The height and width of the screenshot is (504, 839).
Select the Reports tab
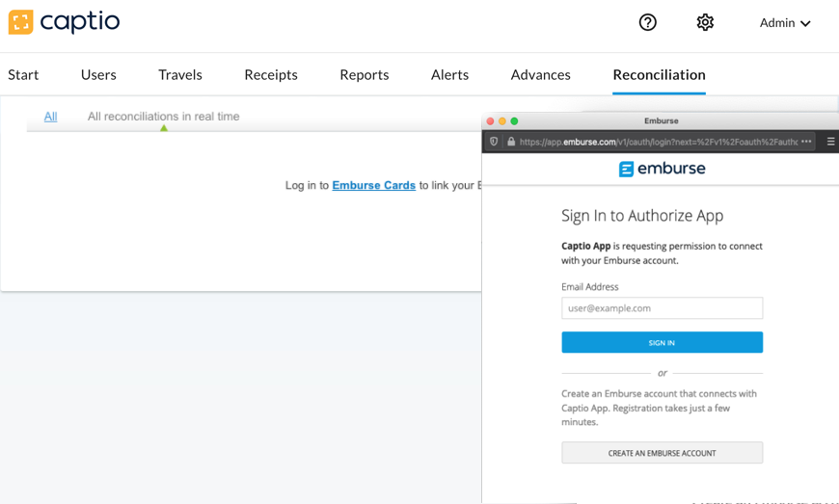click(x=365, y=74)
